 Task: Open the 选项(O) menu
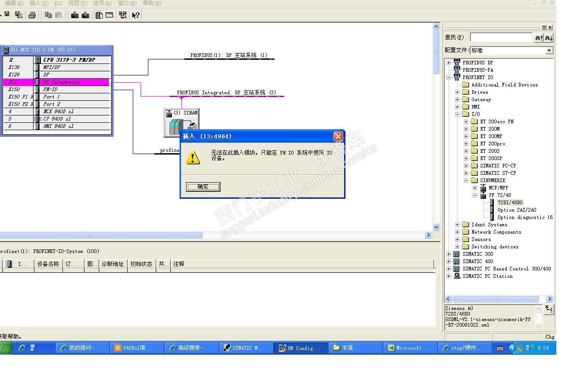102,3
